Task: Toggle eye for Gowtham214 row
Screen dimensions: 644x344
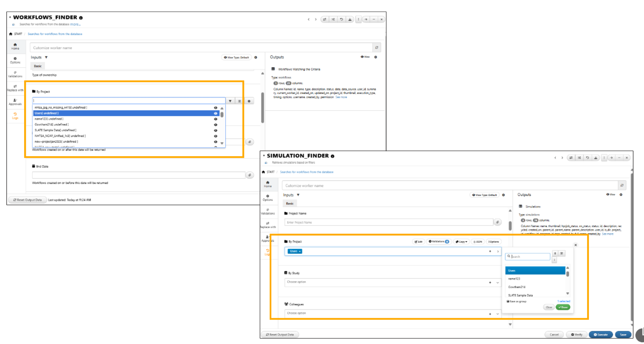Action: [216, 125]
